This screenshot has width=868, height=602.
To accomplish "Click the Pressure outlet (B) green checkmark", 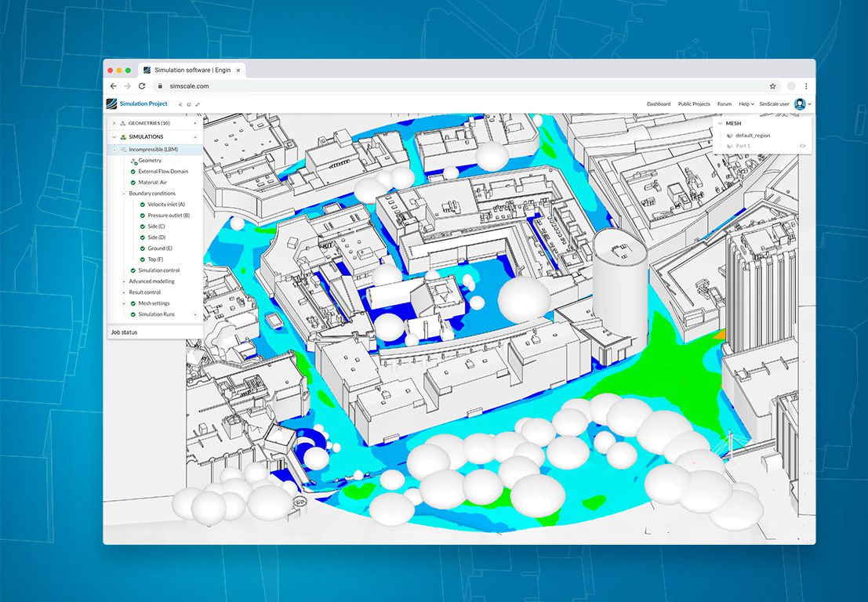I will tap(142, 216).
